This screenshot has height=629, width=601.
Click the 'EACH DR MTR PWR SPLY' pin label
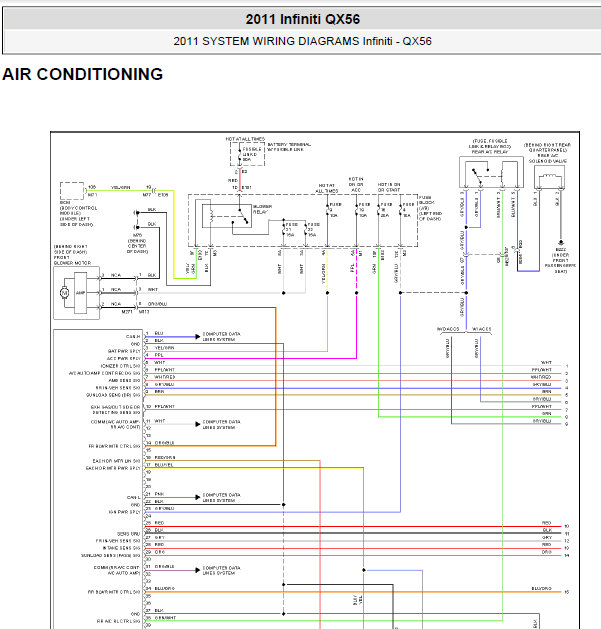(x=113, y=468)
